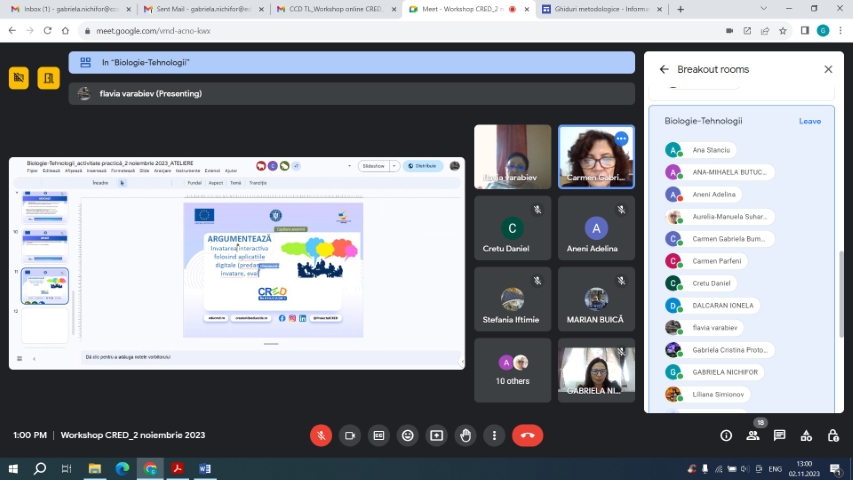This screenshot has width=853, height=480.
Task: Unmute the microphone in the call bar
Action: click(x=321, y=435)
